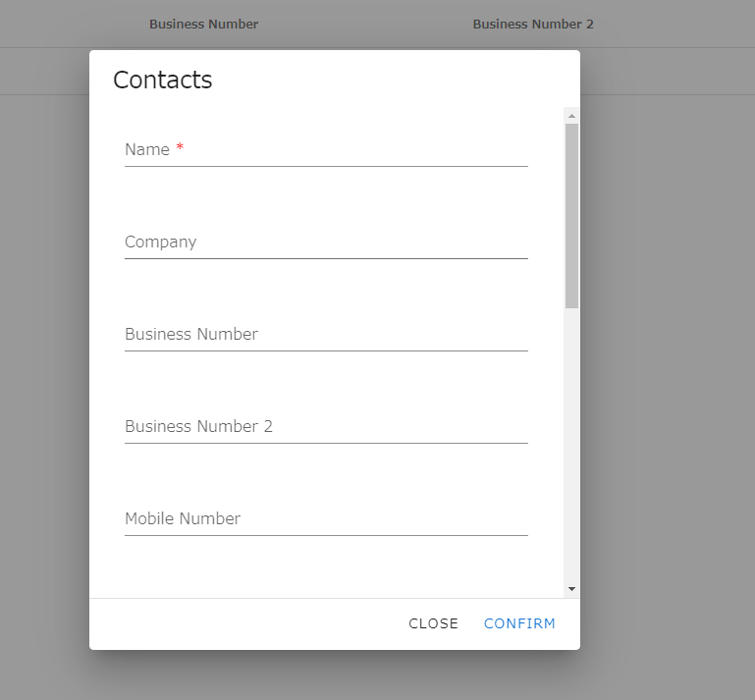
Task: Focus the Company input field
Action: coord(326,242)
